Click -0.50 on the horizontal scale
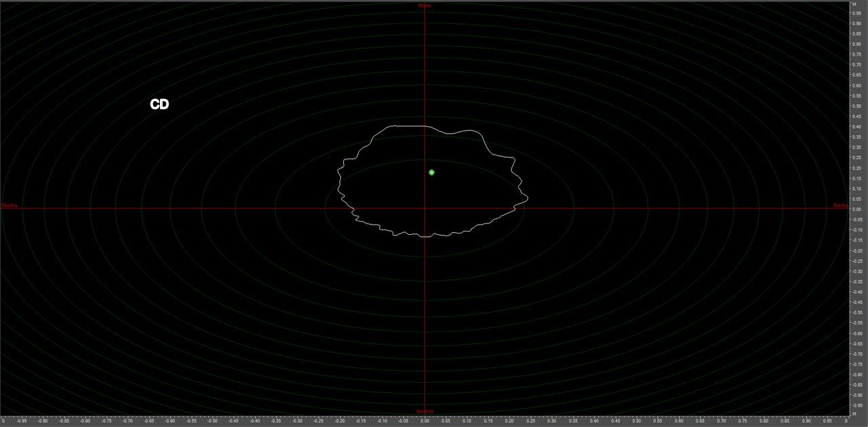The image size is (868, 427). click(212, 421)
